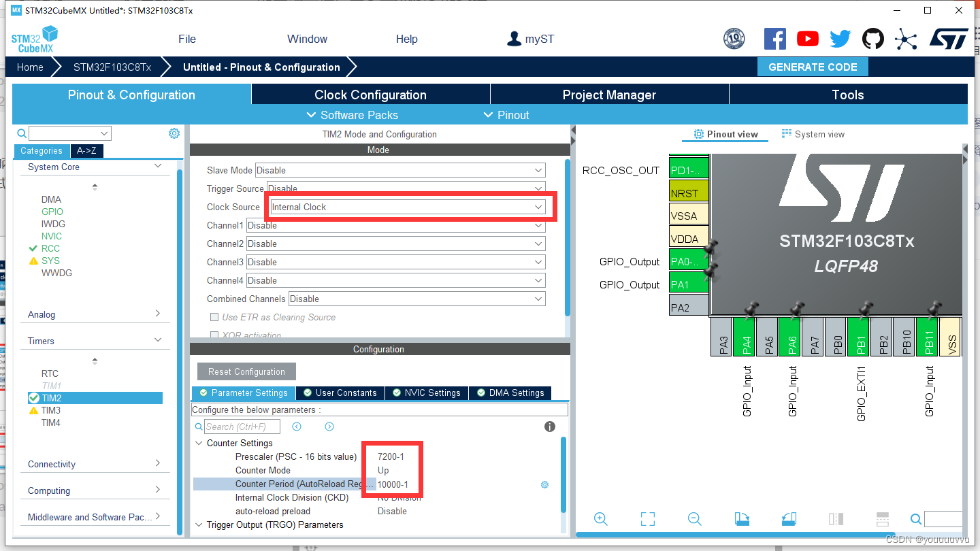The width and height of the screenshot is (980, 551).
Task: Open the ST Twitter page
Action: click(x=840, y=39)
